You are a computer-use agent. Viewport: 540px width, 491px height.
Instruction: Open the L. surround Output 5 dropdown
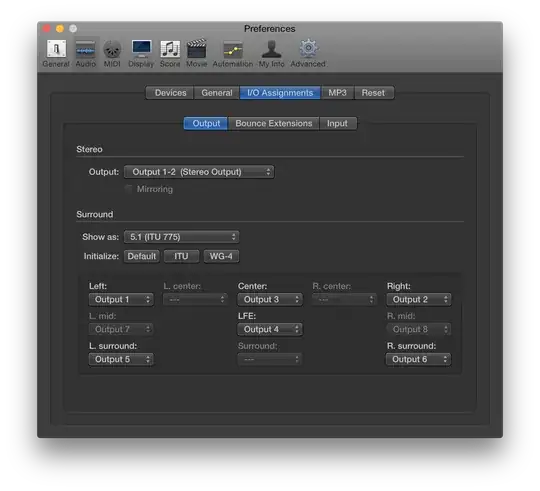pyautogui.click(x=121, y=359)
